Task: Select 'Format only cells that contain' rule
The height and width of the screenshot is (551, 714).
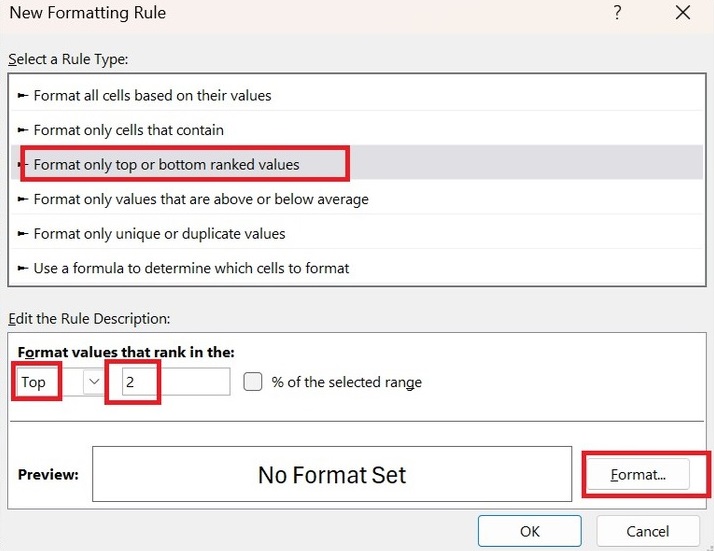Action: click(128, 130)
